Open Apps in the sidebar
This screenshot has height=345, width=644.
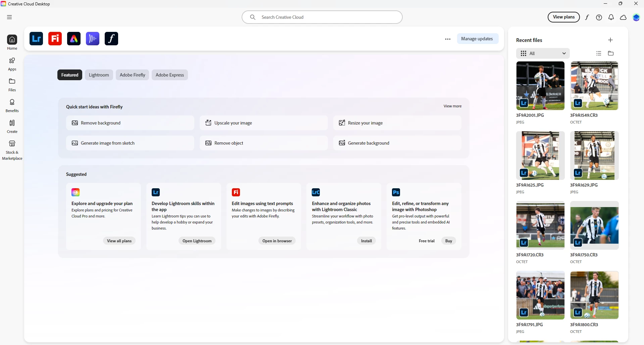click(12, 64)
